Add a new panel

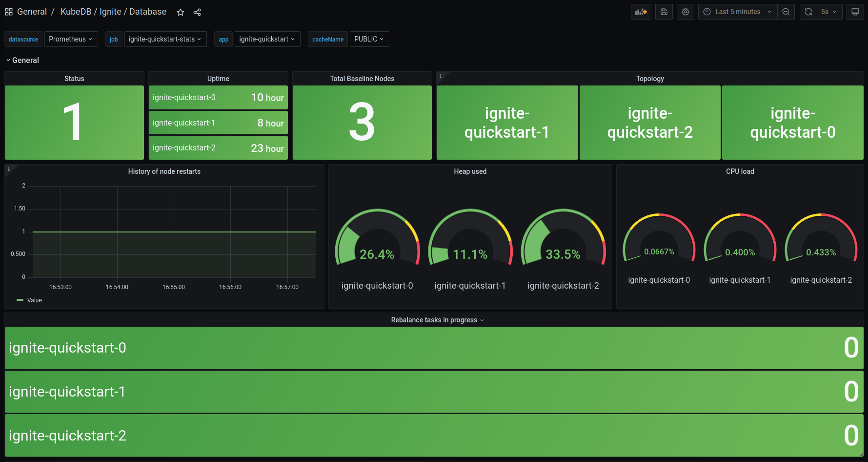coord(641,12)
